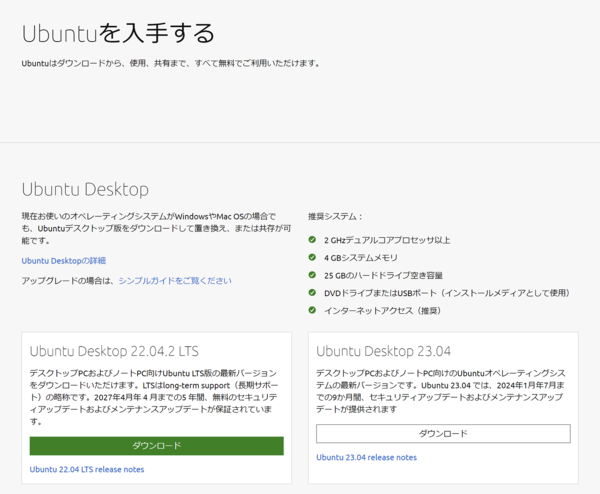This screenshot has width=600, height=494.
Task: Click the checkmark icon beside 4 GBシステムメモリ
Action: tap(312, 257)
